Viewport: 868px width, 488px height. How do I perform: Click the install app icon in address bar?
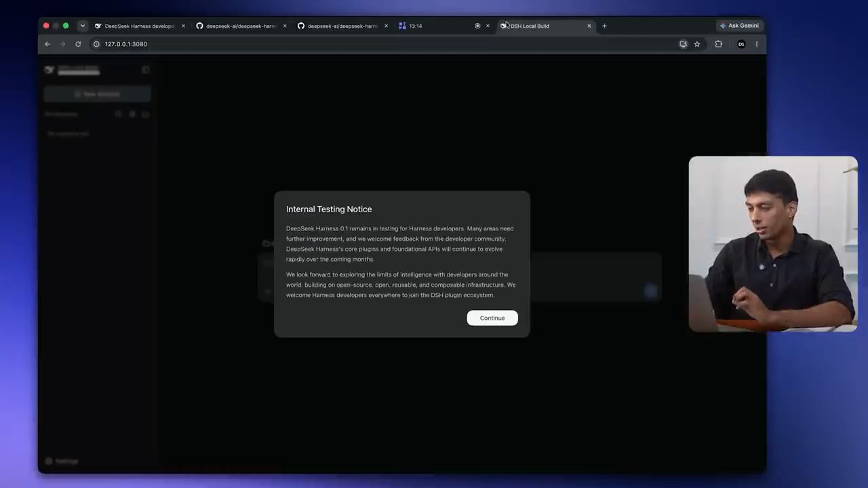(x=684, y=44)
